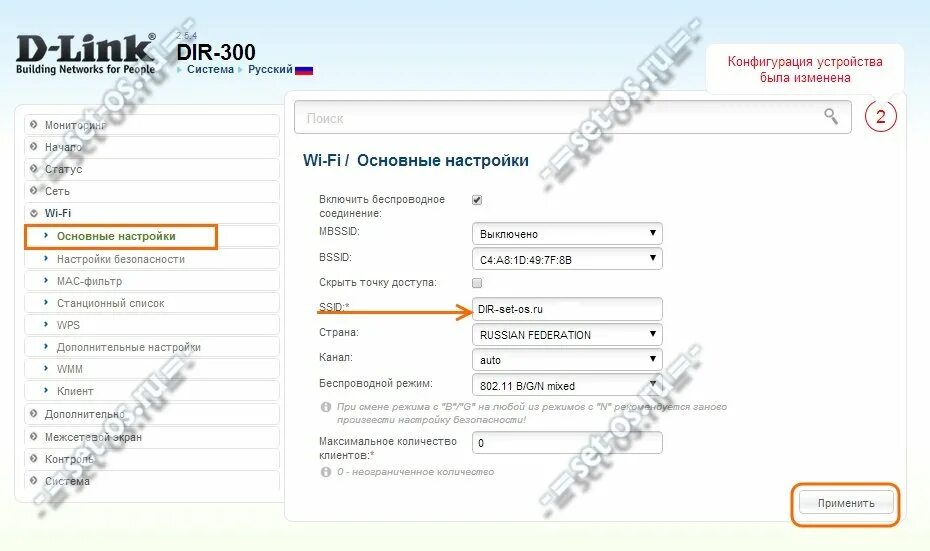The width and height of the screenshot is (930, 551).
Task: Expand the Мониторинг menu section
Action: [152, 125]
